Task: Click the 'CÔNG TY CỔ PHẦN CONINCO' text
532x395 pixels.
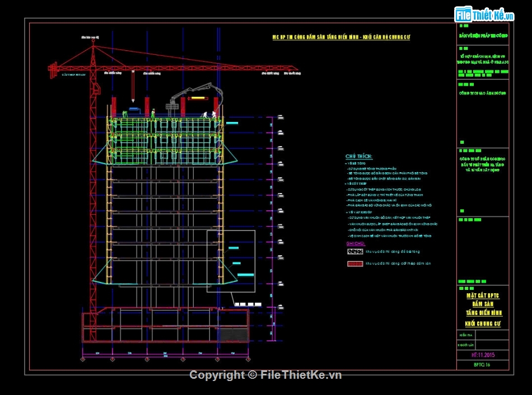Action: [482, 159]
